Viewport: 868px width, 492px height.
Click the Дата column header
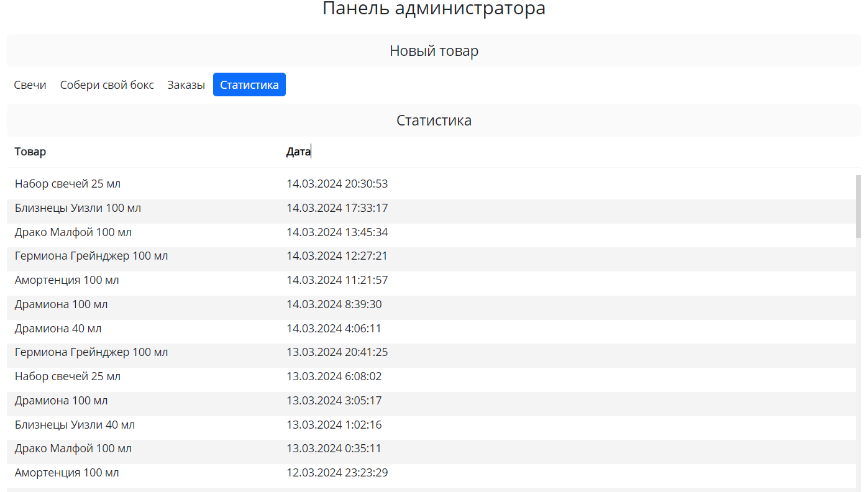[298, 152]
